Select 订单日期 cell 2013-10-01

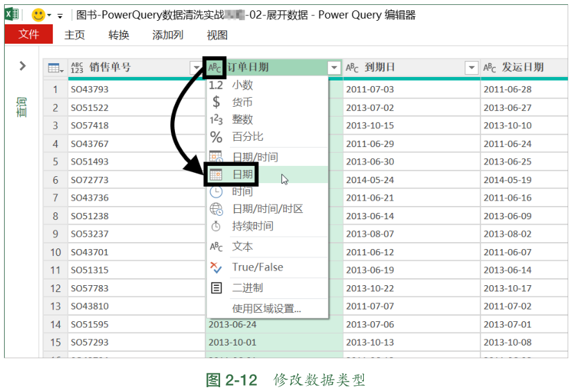[x=274, y=342]
